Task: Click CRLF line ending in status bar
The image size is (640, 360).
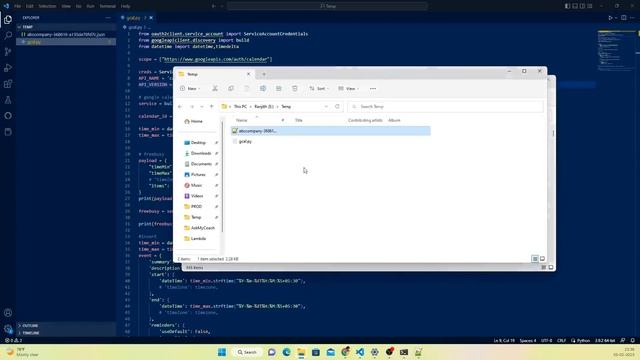Action: point(562,340)
